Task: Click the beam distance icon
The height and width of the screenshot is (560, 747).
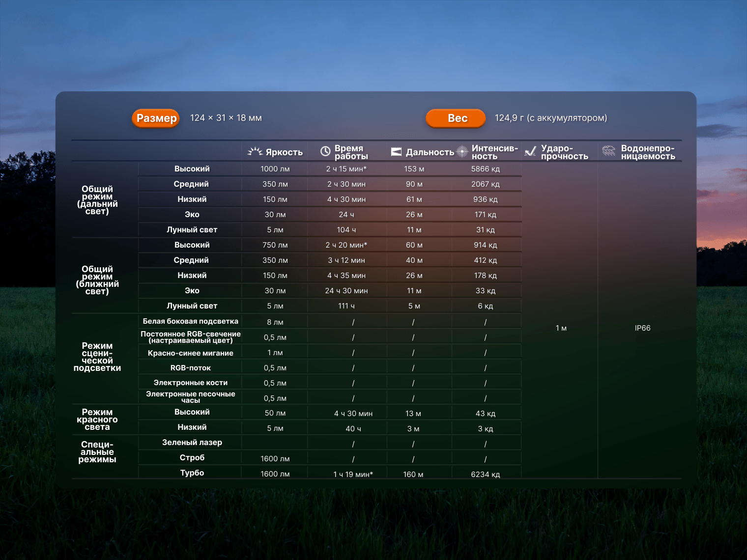Action: [396, 152]
